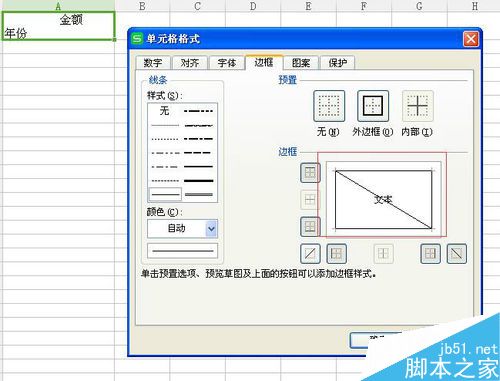This screenshot has width=500, height=381.
Task: Select the 无(N) no-border preset
Action: [329, 106]
